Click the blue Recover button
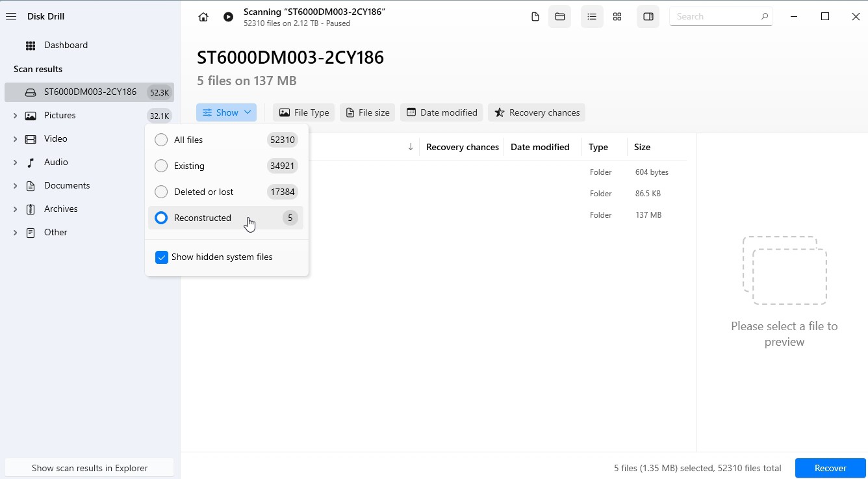 (x=830, y=468)
